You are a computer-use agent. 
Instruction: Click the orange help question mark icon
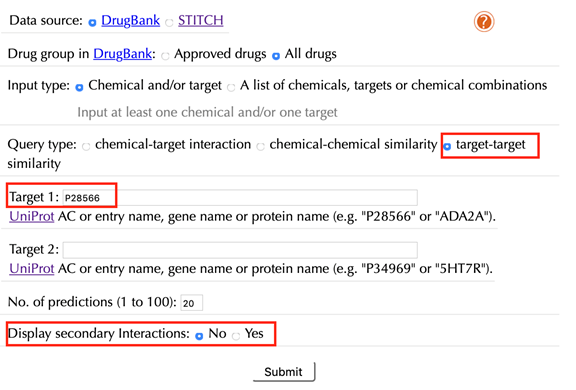tap(483, 22)
